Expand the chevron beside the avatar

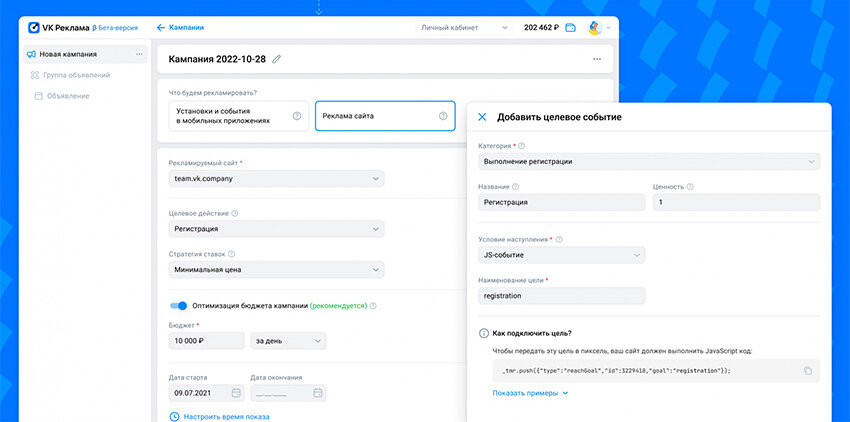point(608,28)
